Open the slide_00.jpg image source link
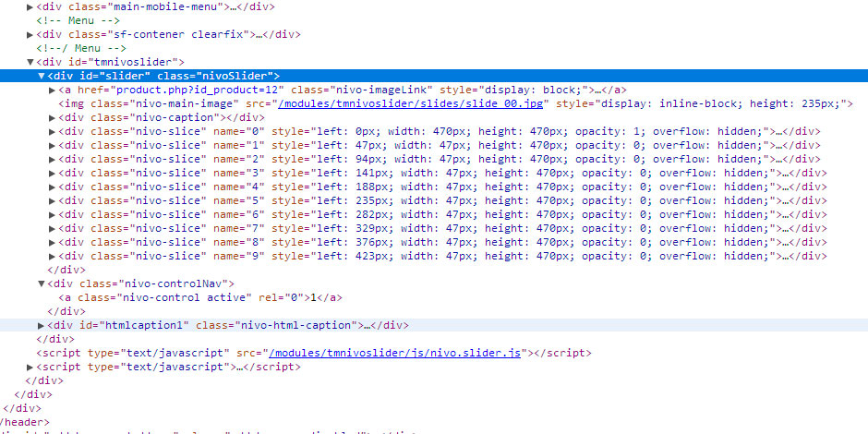Image resolution: width=868 pixels, height=434 pixels. tap(413, 103)
